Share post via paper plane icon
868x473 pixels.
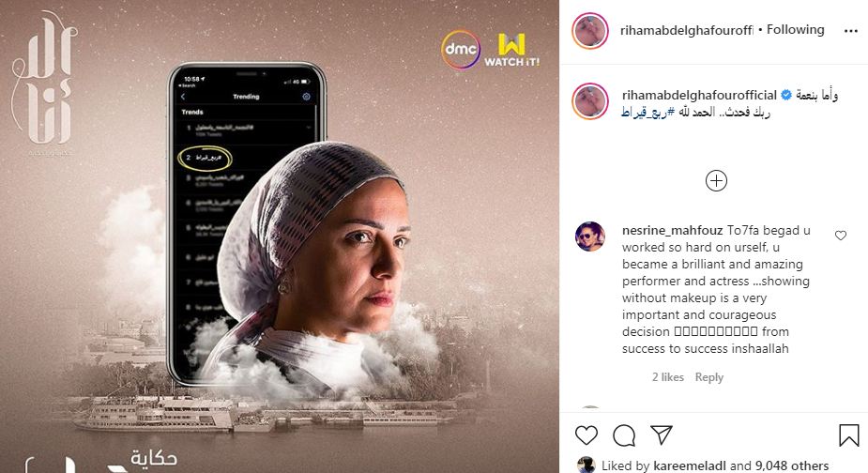662,435
